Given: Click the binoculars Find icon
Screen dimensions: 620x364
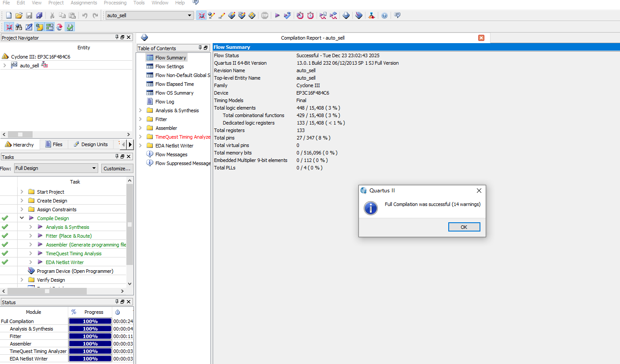Looking at the screenshot, I should (18, 27).
